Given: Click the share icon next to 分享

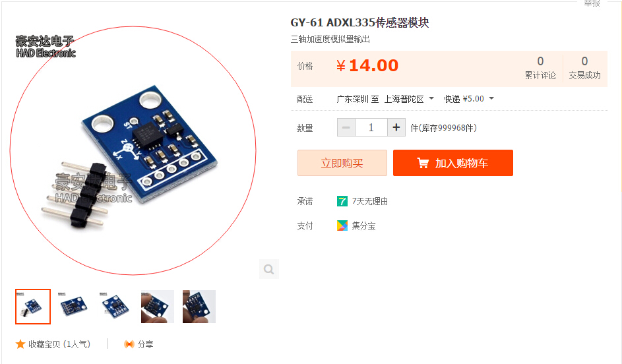Looking at the screenshot, I should [129, 344].
